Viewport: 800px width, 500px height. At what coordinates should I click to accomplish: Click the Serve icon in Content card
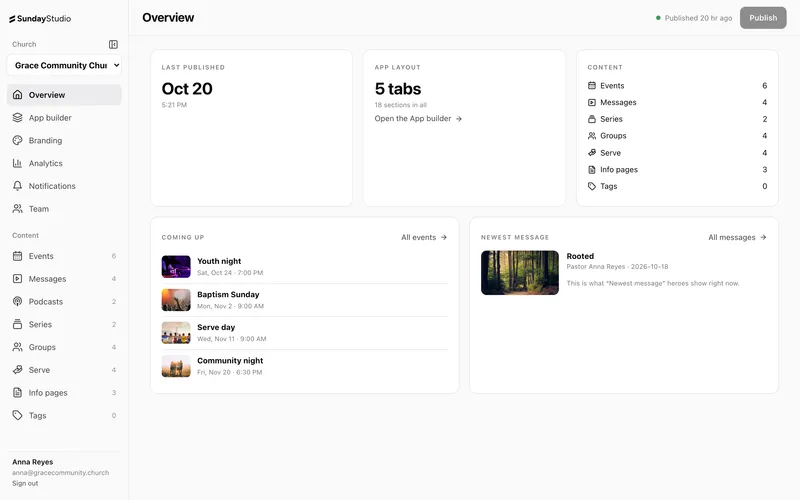tap(592, 153)
